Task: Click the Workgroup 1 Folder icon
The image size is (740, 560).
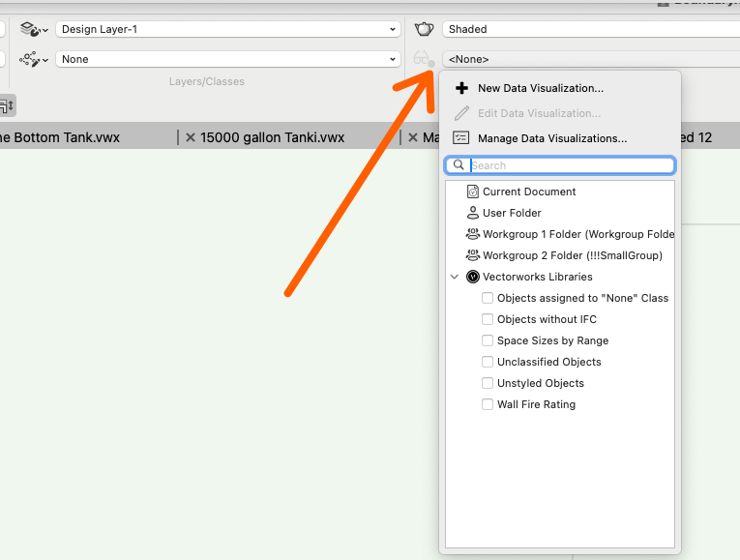Action: [473, 234]
